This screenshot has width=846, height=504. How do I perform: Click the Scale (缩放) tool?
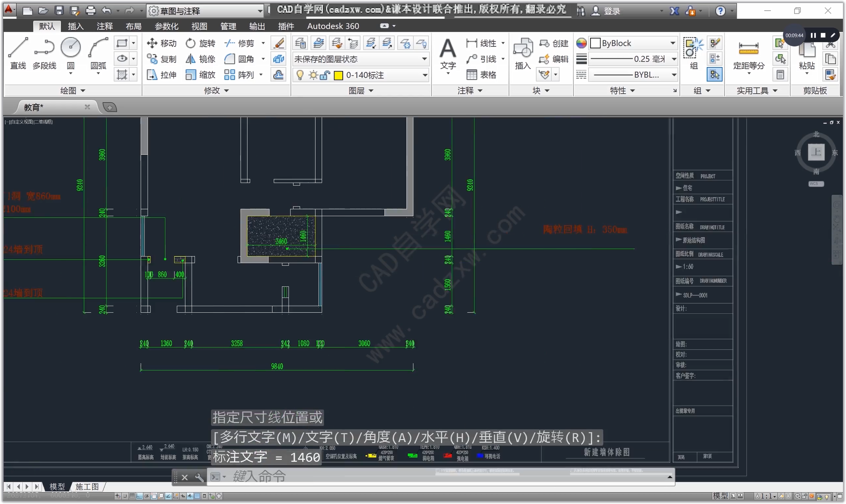(x=201, y=75)
